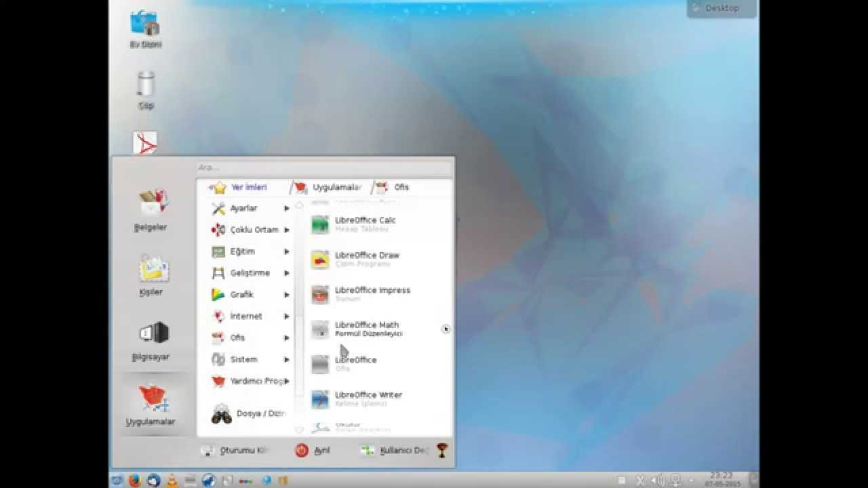Viewport: 868px width, 488px height.
Task: Select Kişiler in the launcher sidebar
Action: [151, 275]
